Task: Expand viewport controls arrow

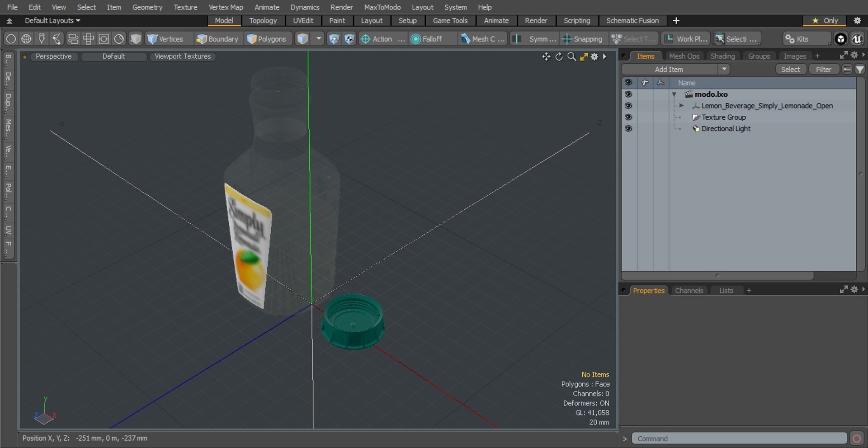Action: pos(605,57)
